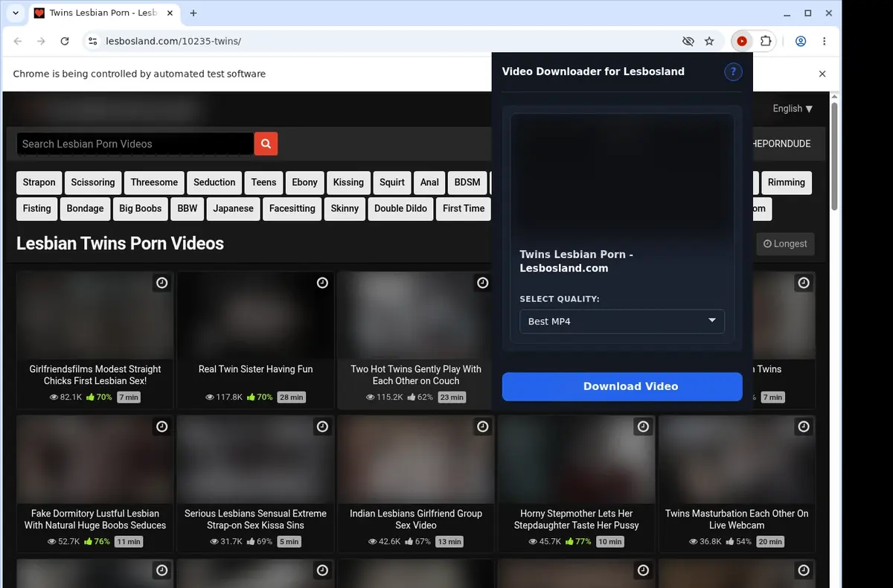Add Serious Lesbians video to watch later
The image size is (893, 588).
pos(322,426)
